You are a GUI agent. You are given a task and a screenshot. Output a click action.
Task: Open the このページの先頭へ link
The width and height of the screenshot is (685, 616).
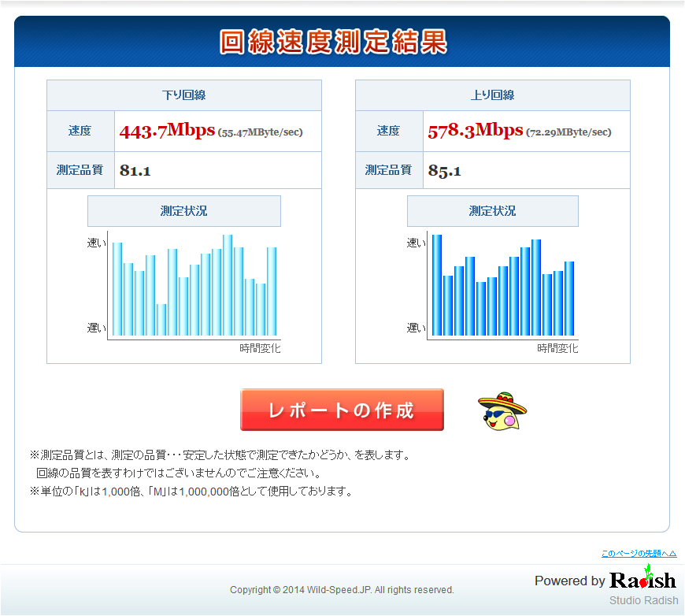(638, 554)
